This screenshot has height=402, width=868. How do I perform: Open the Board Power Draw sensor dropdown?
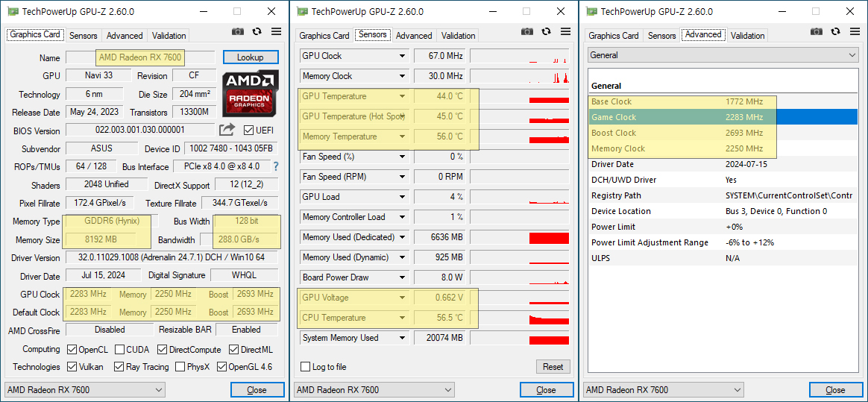[x=403, y=277]
